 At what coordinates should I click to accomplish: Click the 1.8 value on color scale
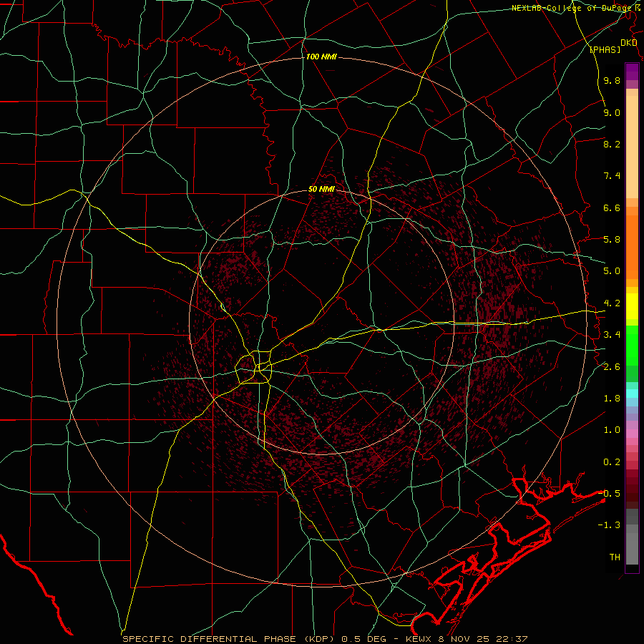point(612,399)
